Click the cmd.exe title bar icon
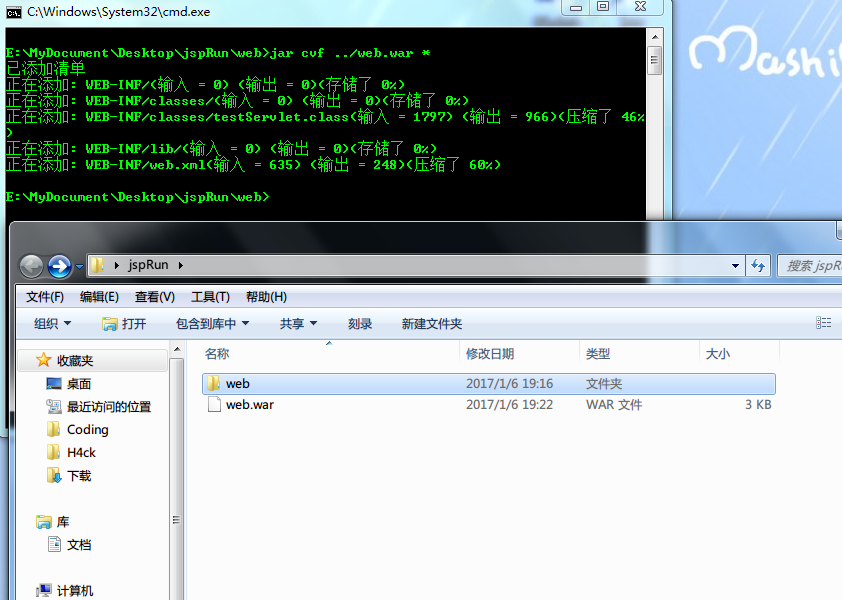 (14, 12)
